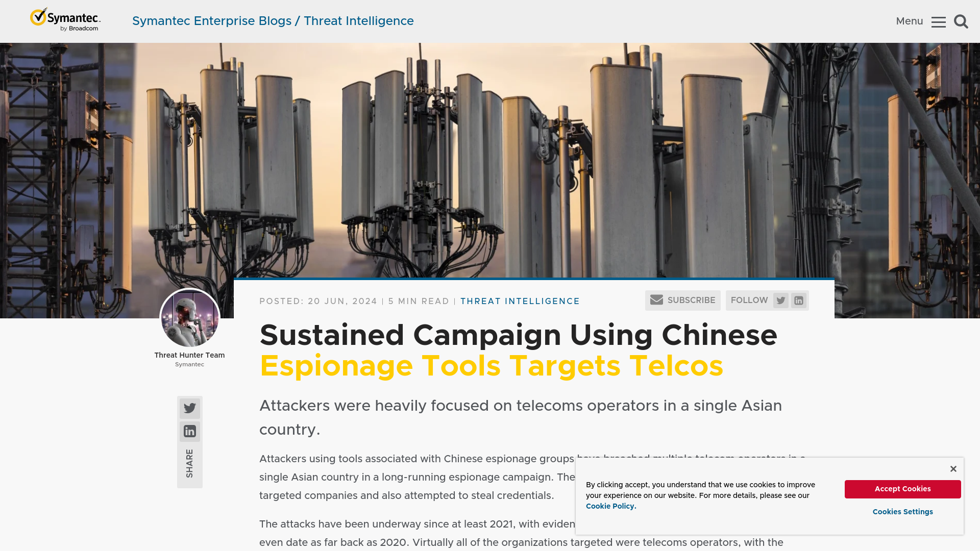Click the subscribe envelope icon
This screenshot has height=551, width=980.
(656, 300)
